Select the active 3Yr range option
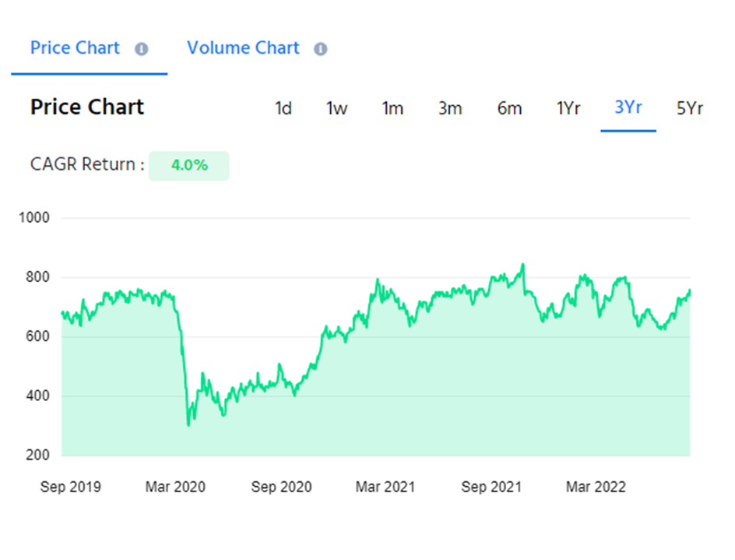 [x=628, y=107]
